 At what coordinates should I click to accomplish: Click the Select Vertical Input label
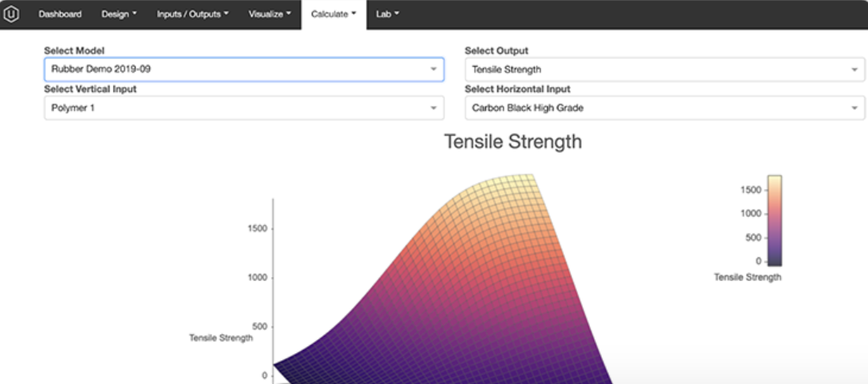coord(90,89)
